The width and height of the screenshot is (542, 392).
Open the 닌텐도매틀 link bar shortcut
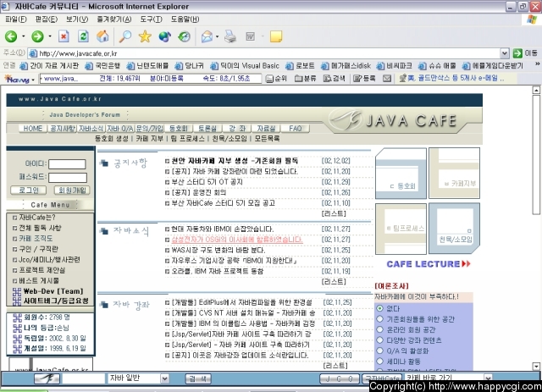[x=147, y=66]
